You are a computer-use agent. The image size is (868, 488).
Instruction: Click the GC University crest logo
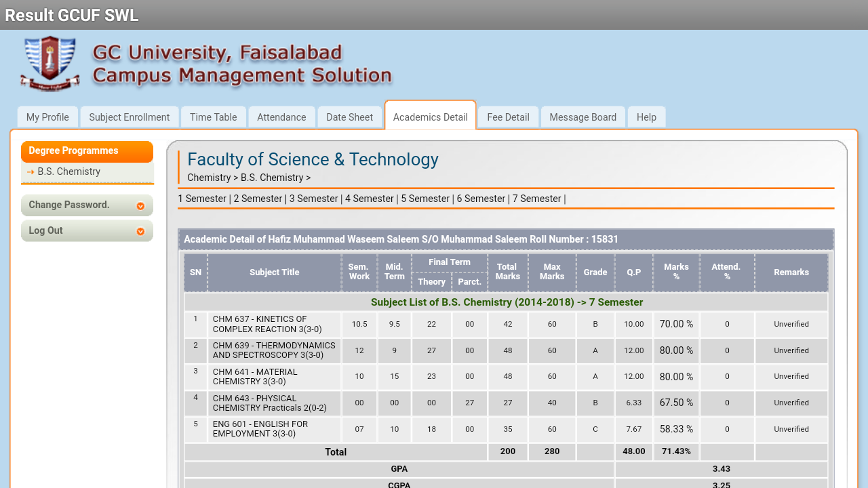click(x=50, y=64)
